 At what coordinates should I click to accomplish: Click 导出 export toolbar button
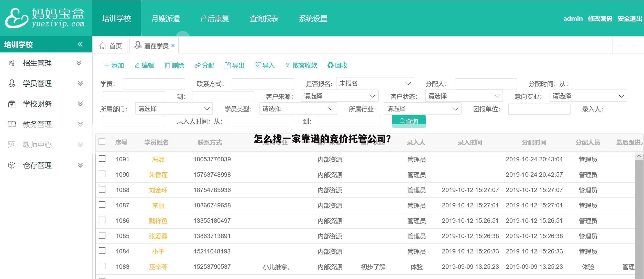tap(234, 65)
